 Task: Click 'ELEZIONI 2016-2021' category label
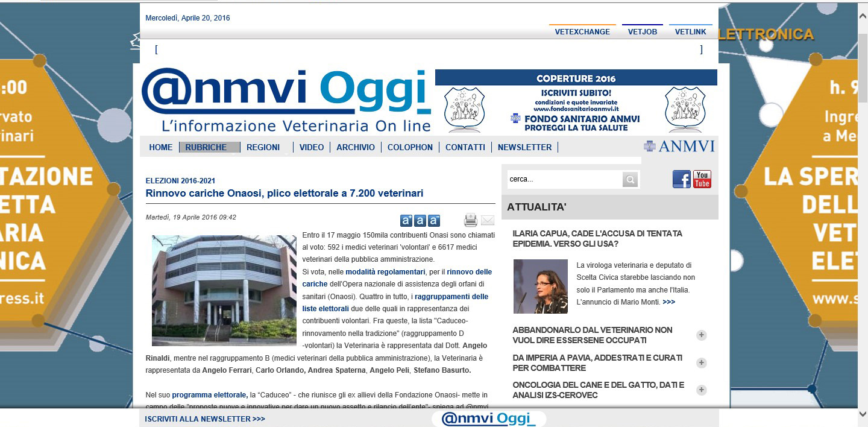tap(181, 181)
